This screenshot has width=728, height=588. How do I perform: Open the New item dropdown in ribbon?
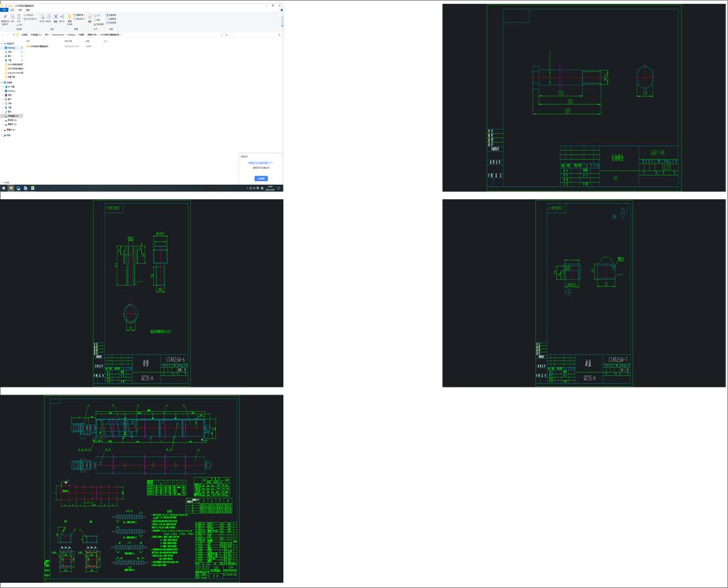click(x=79, y=15)
